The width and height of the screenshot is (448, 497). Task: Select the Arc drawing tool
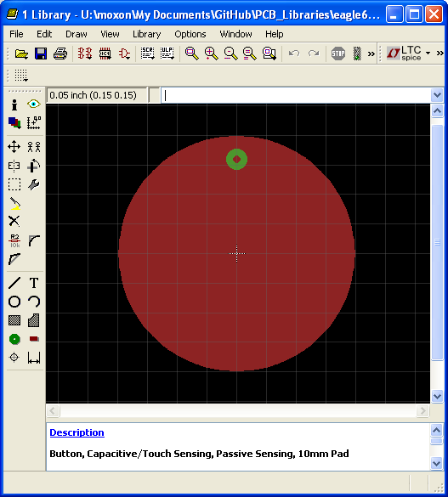[34, 302]
